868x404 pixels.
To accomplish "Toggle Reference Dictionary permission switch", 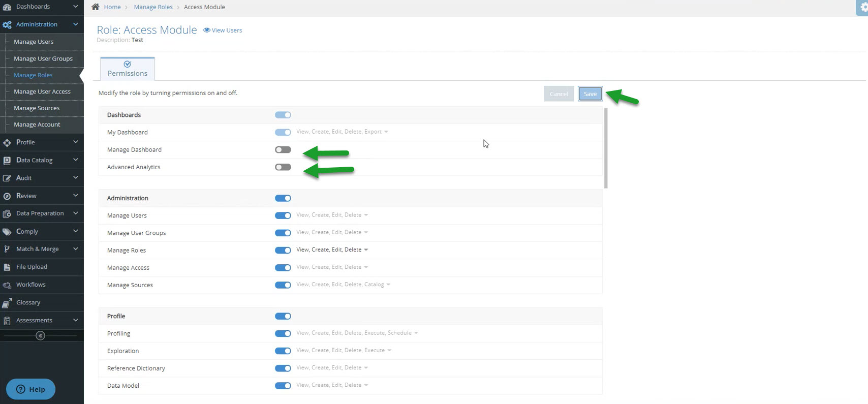I will [283, 368].
